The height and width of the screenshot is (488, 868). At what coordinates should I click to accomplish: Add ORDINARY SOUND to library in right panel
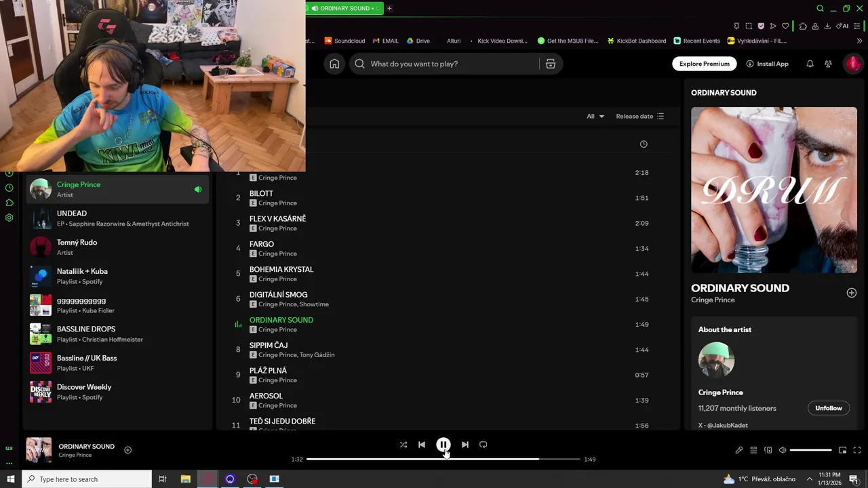point(852,293)
